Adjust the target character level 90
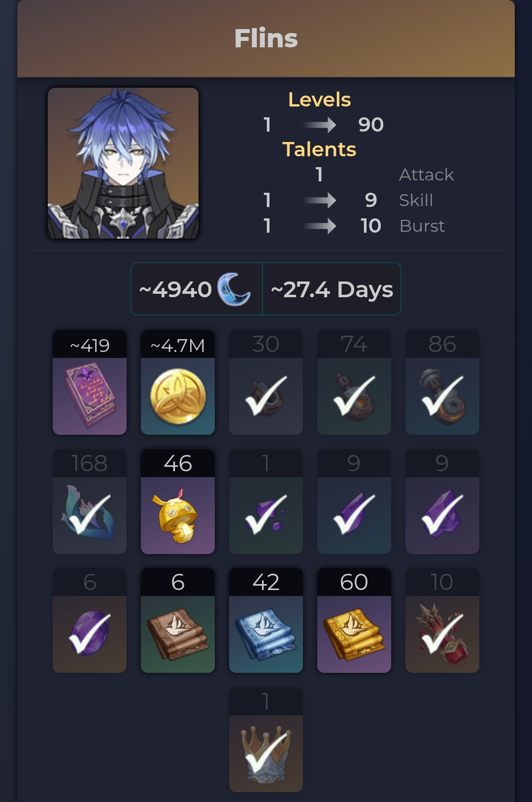 [371, 125]
